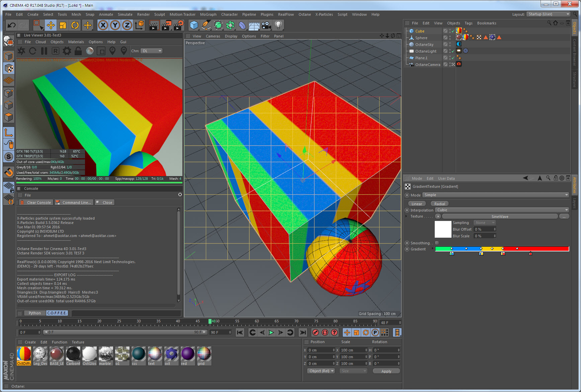Open Live Viewer Materials menu
581x392 pixels.
pyautogui.click(x=76, y=42)
